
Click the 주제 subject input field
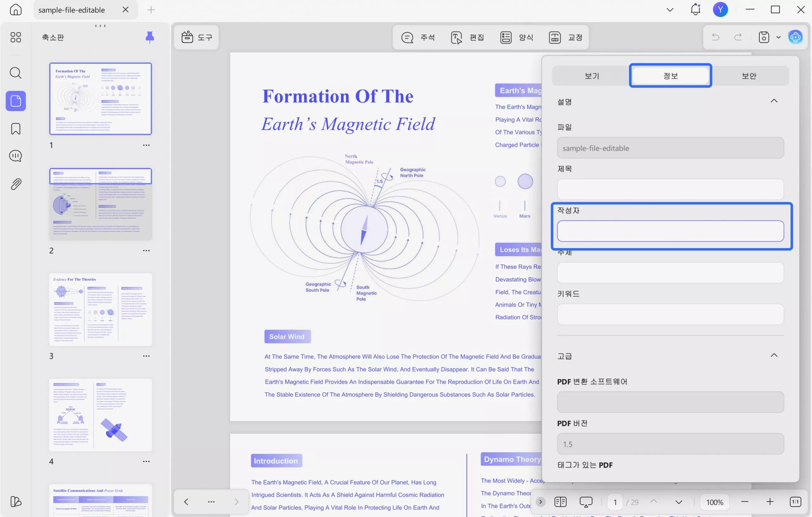(x=670, y=272)
